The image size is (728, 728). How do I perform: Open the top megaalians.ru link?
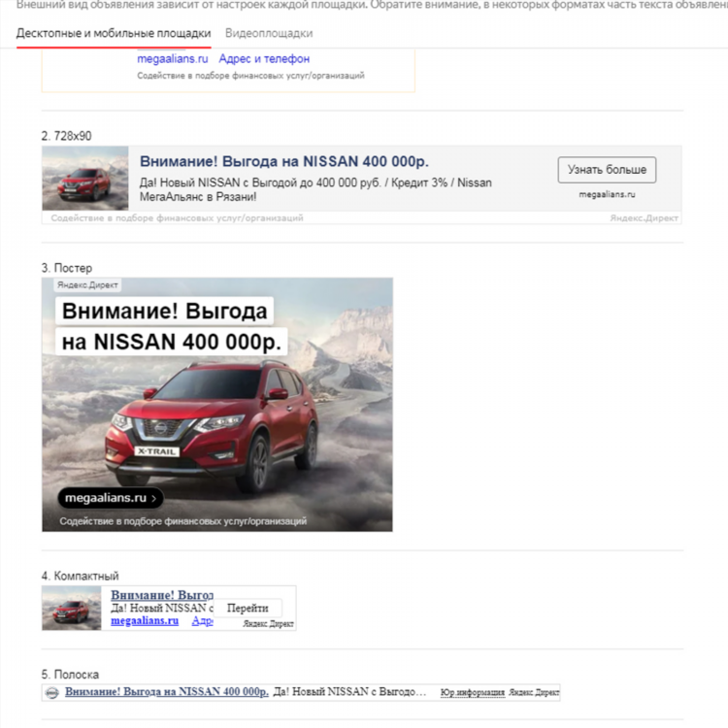172,59
